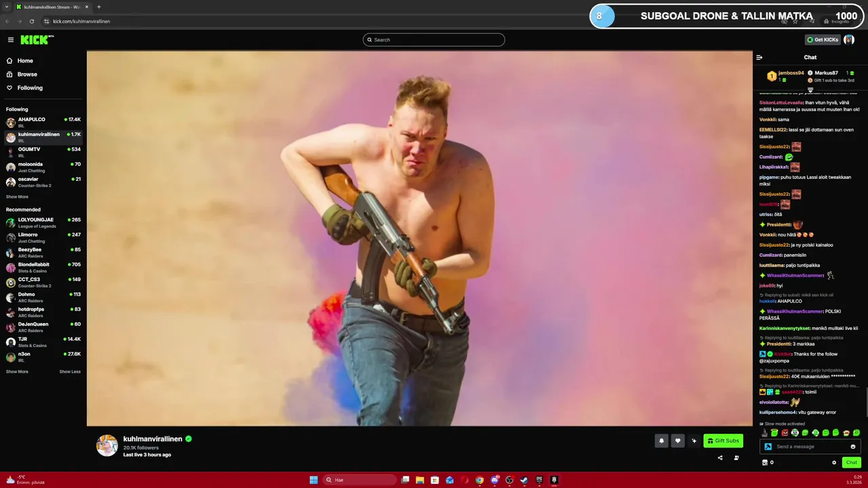
Task: Open a new browser tab
Action: 98,7
